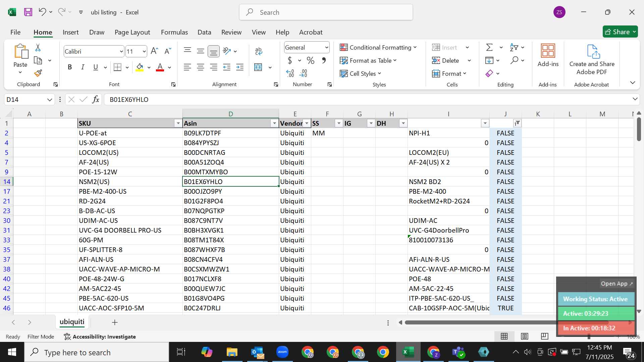Open the General number format dropdown
644x362 pixels.
pos(326,48)
